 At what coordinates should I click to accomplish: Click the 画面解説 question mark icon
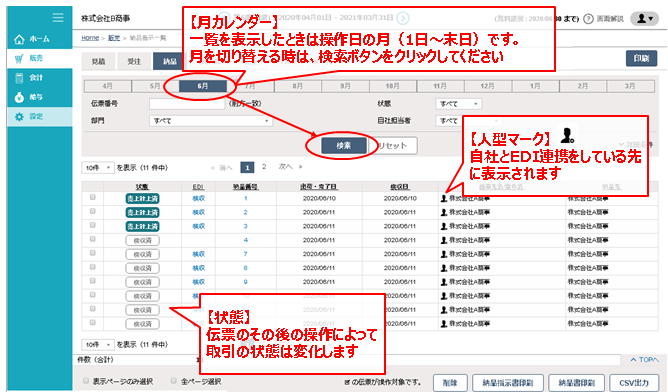588,19
